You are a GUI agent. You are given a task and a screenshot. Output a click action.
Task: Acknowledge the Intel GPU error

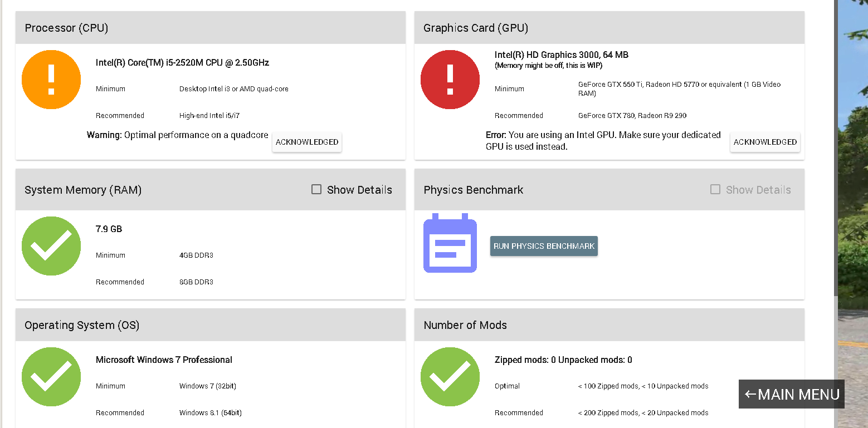point(765,142)
